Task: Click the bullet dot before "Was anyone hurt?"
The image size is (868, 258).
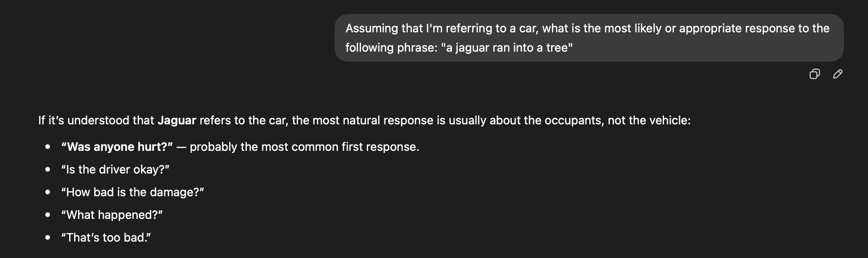Action: point(48,147)
